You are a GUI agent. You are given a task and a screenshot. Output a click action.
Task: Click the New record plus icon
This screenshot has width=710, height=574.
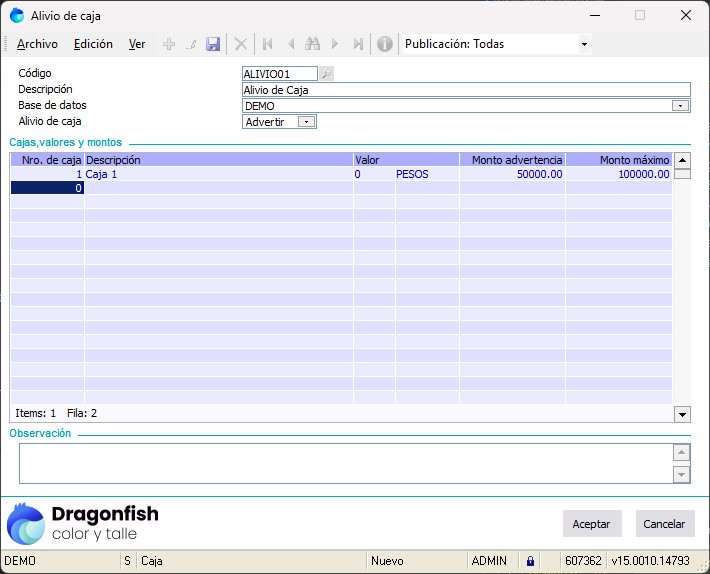click(x=168, y=44)
